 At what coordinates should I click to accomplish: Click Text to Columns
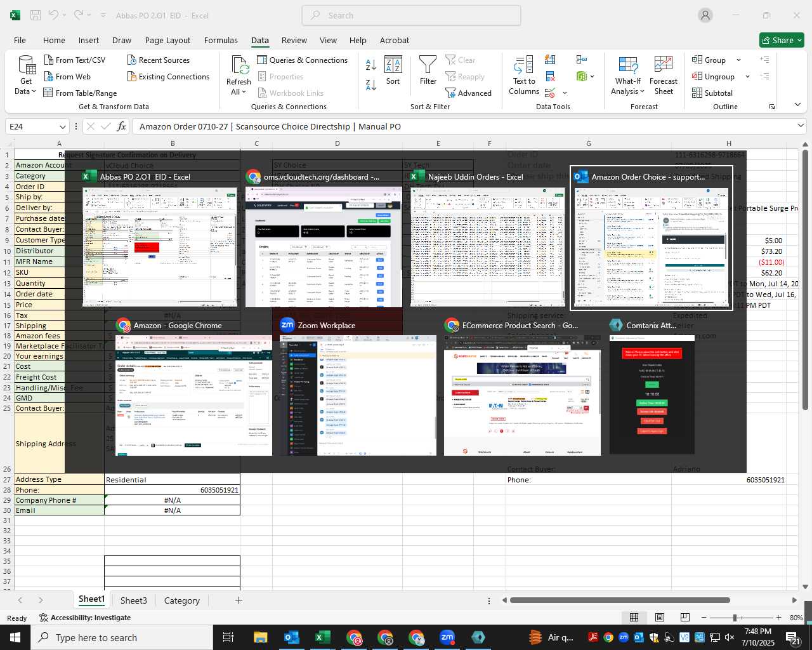tap(524, 76)
